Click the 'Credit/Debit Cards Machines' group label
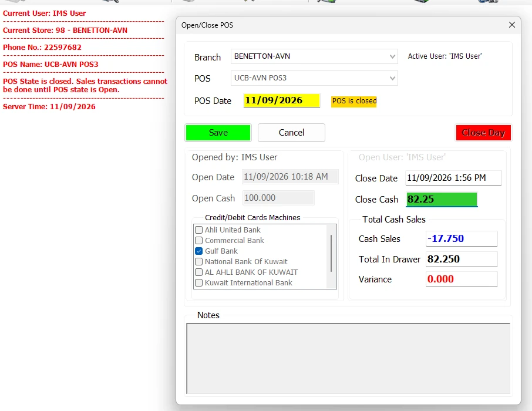 (x=252, y=218)
